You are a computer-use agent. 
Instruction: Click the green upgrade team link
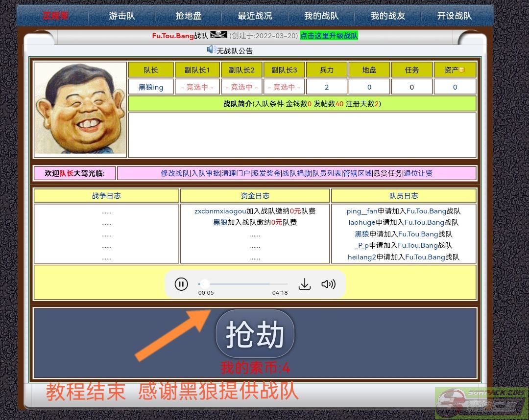pyautogui.click(x=329, y=36)
